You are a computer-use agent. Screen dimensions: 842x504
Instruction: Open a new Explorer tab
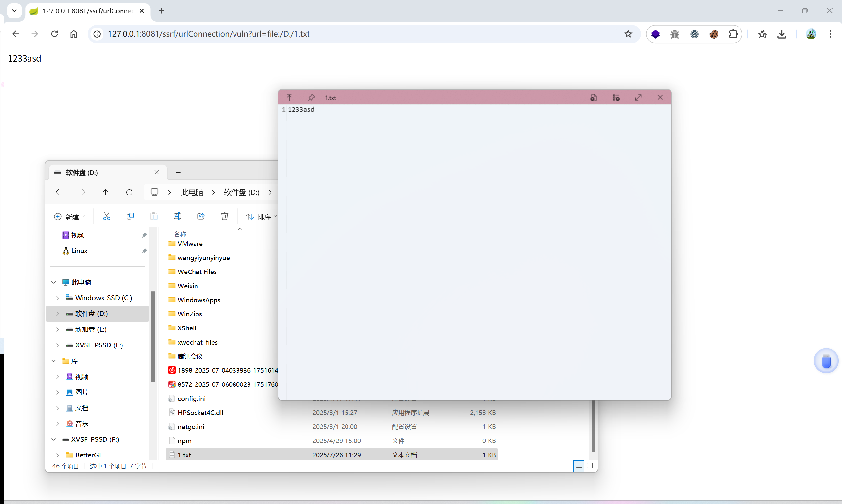point(178,173)
